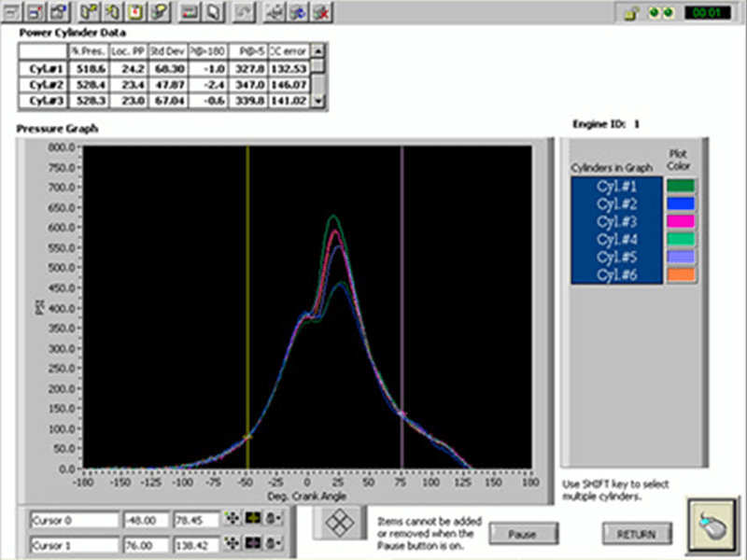
Task: Click the 528.4 cell for Cyl#2
Action: click(89, 85)
